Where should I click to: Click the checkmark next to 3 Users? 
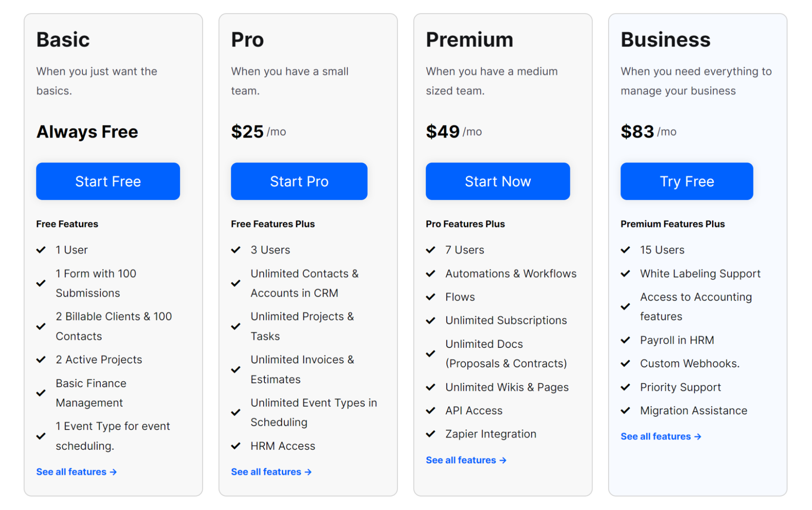pyautogui.click(x=236, y=250)
